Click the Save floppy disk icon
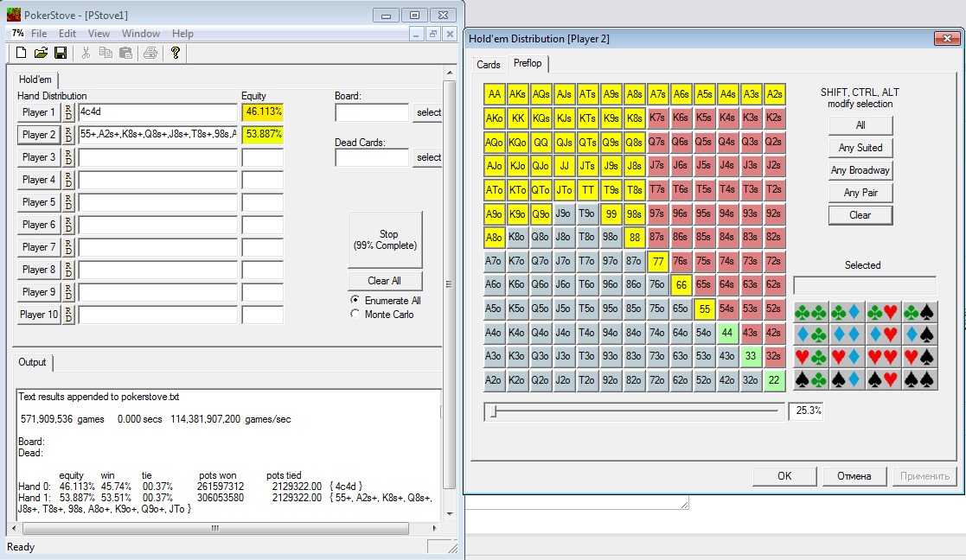The image size is (966, 560). (x=61, y=54)
